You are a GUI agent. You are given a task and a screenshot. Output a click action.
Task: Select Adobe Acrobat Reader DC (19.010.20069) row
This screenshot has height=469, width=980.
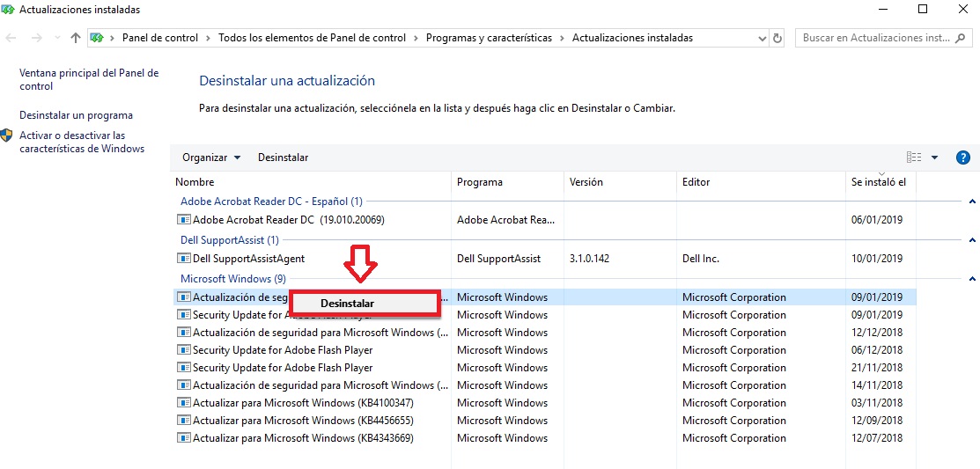pyautogui.click(x=544, y=220)
